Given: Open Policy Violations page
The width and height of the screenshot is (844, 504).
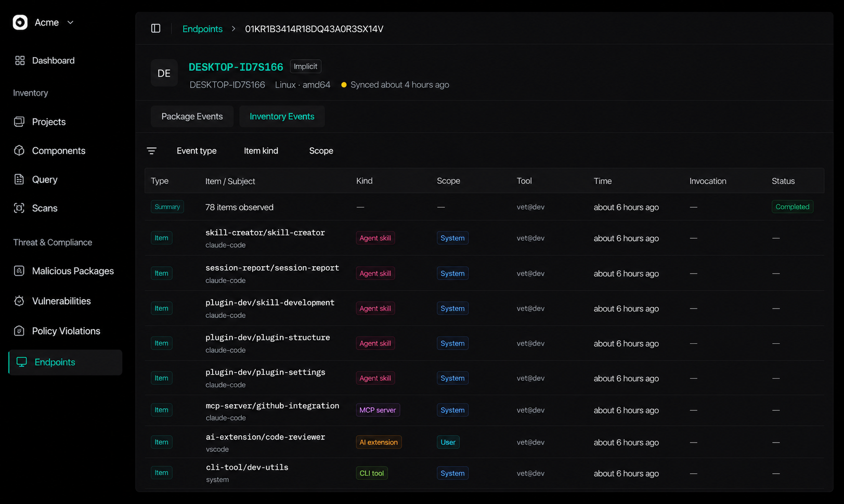Looking at the screenshot, I should 66,331.
